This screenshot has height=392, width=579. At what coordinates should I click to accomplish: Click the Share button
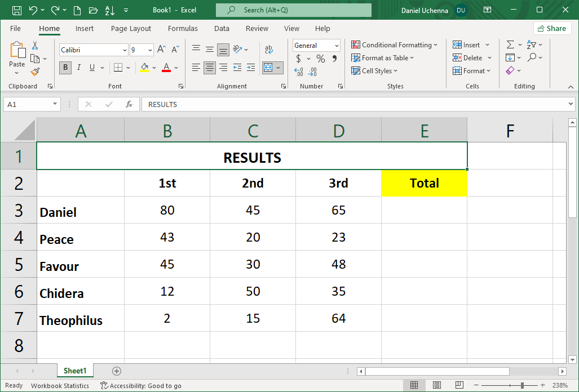552,28
